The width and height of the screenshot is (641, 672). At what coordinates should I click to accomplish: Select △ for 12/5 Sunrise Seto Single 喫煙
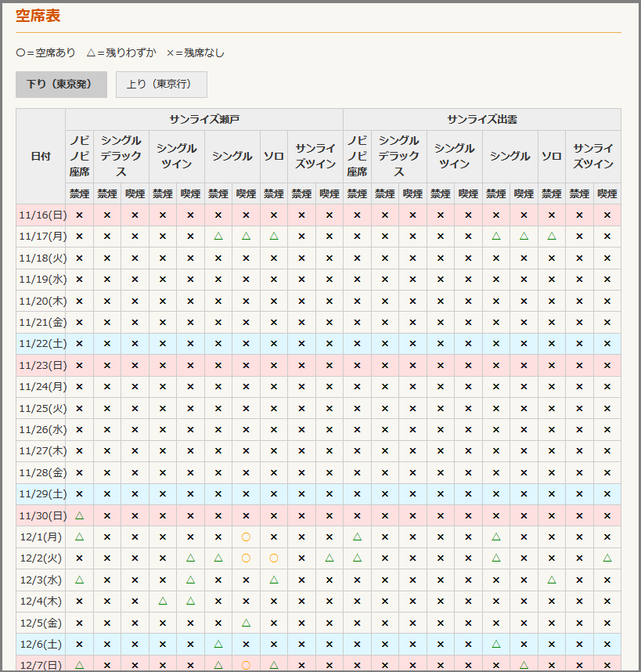[x=246, y=623]
